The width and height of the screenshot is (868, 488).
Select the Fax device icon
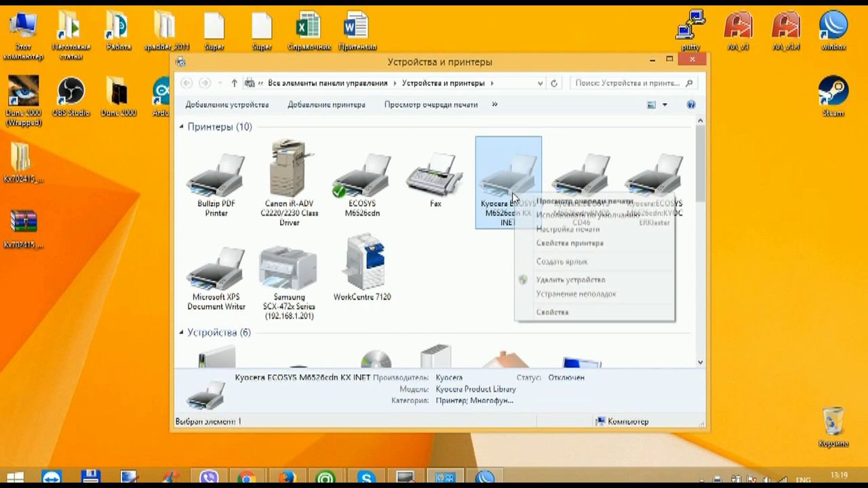coord(435,180)
